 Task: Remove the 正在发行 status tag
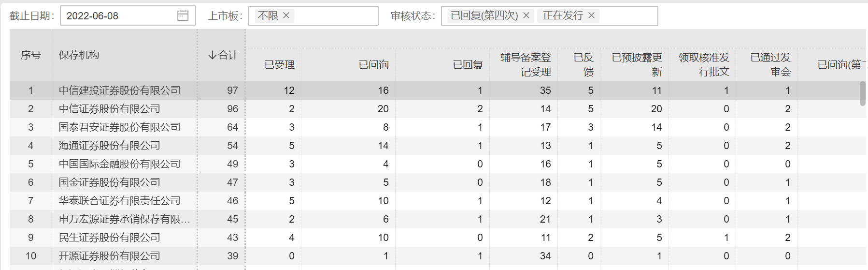[x=591, y=15]
